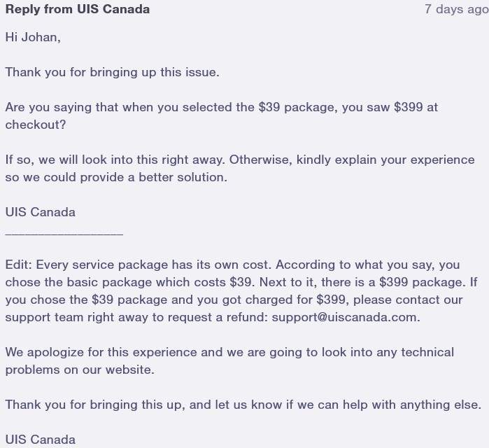Click the 'Edit:' label

(x=19, y=265)
